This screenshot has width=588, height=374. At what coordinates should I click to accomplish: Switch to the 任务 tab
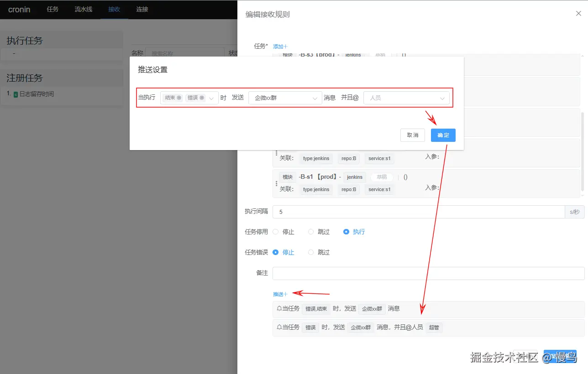point(52,9)
